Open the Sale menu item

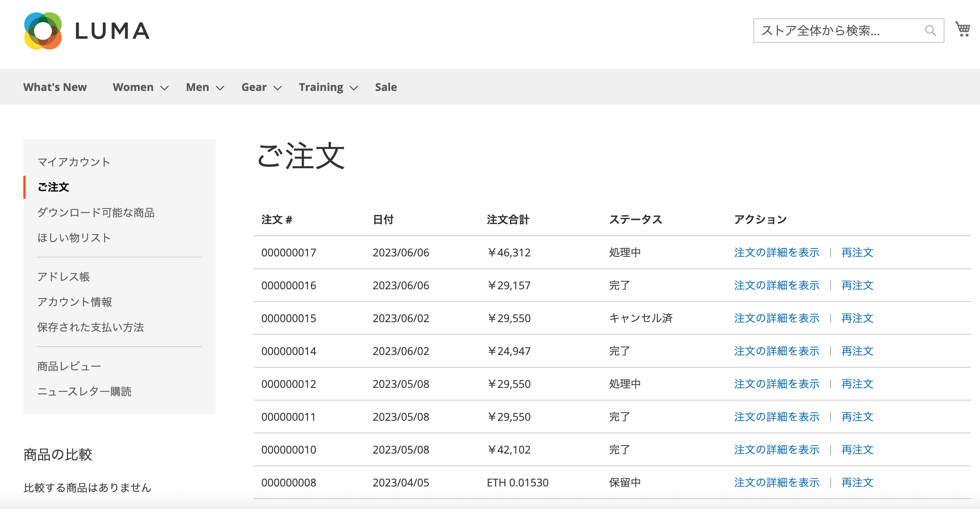tap(386, 87)
